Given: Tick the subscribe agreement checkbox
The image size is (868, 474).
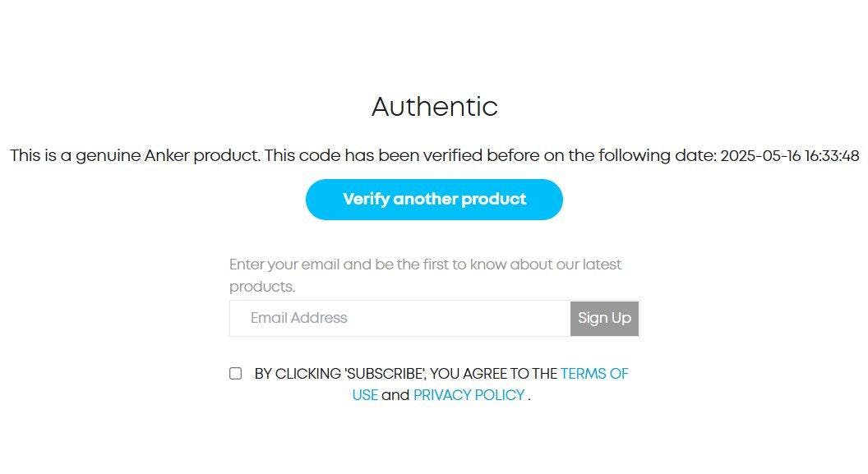Looking at the screenshot, I should (236, 373).
